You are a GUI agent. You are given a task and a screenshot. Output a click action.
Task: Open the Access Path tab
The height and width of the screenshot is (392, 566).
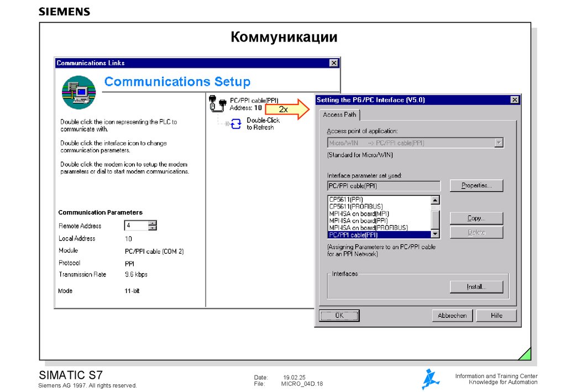pos(339,115)
